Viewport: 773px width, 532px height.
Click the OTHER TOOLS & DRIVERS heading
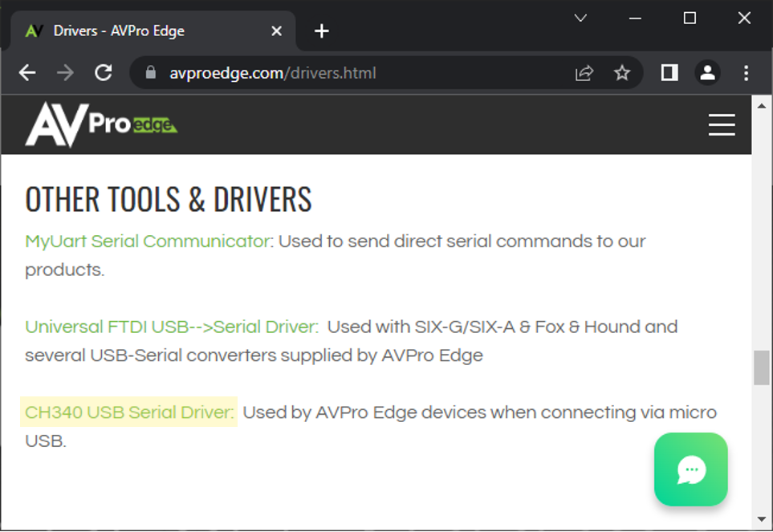pyautogui.click(x=169, y=200)
